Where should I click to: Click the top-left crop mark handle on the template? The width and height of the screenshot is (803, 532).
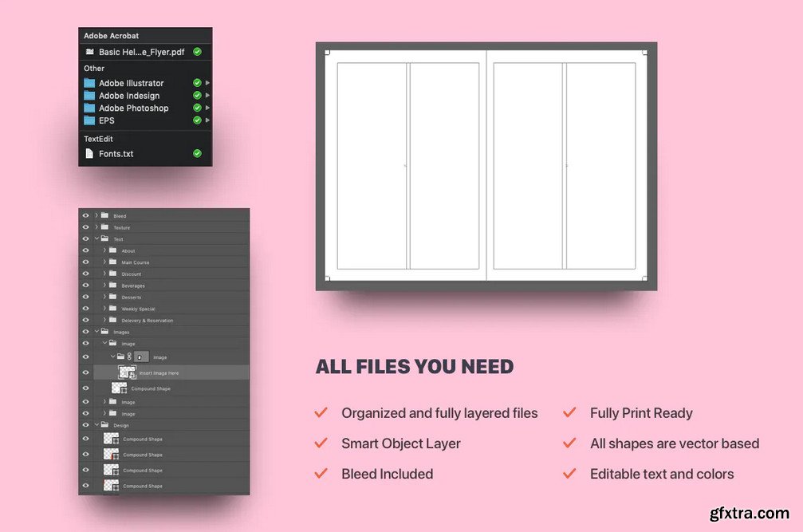(x=327, y=53)
